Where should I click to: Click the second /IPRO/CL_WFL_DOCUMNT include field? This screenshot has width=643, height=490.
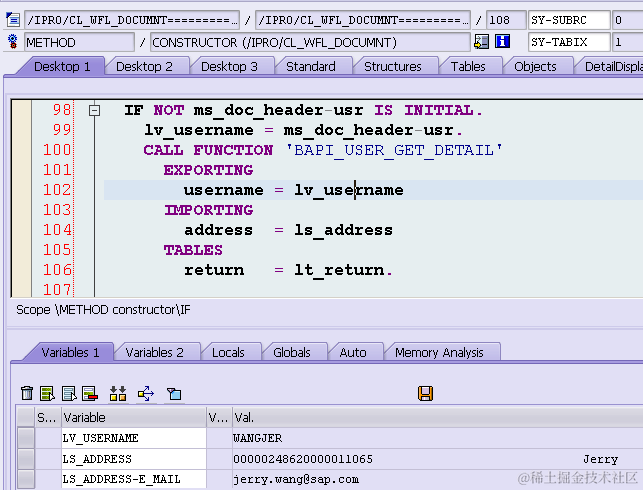[363, 20]
